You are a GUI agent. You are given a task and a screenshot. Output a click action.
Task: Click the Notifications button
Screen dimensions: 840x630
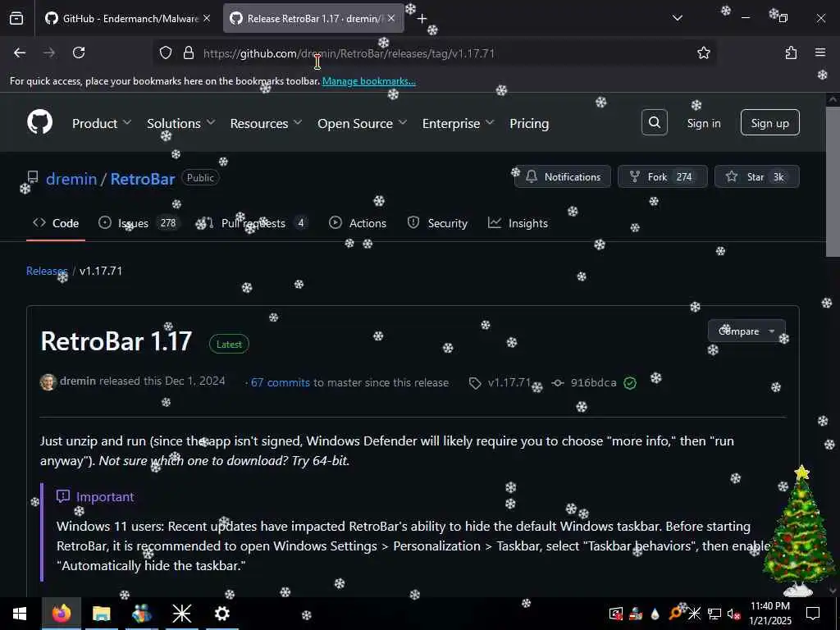(x=563, y=177)
